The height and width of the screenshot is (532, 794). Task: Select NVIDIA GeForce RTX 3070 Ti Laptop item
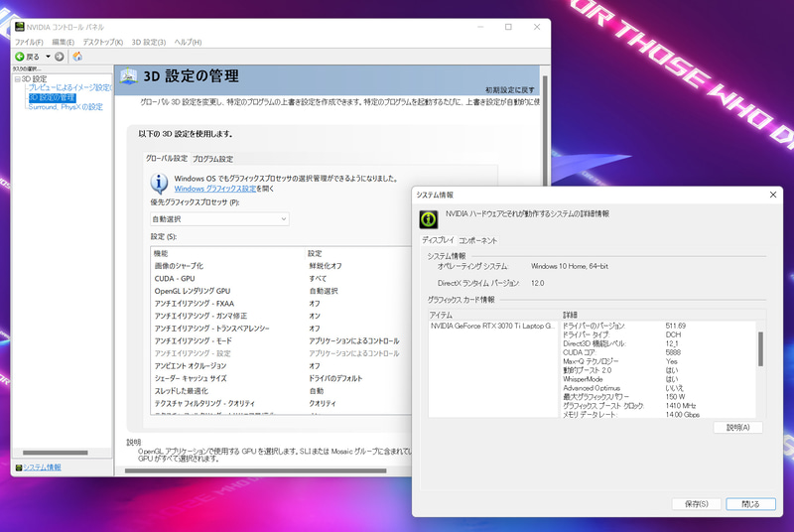(492, 326)
